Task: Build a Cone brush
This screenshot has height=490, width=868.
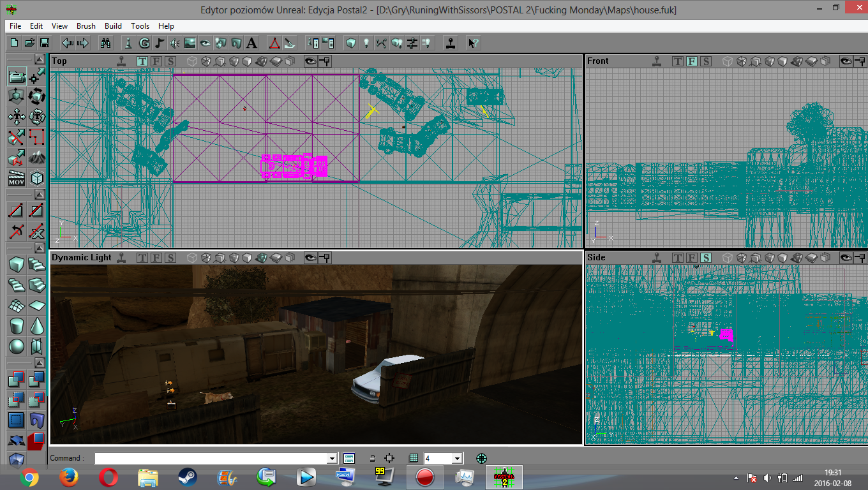Action: (x=37, y=326)
